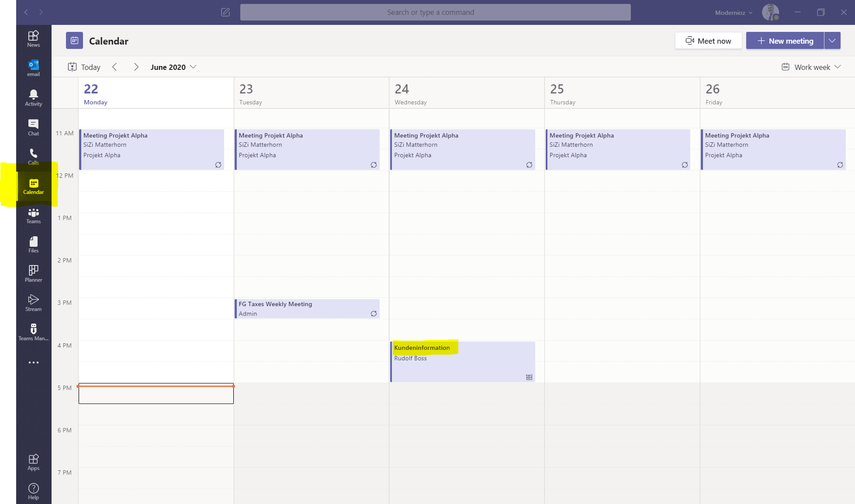Go to the previous week
The width and height of the screenshot is (855, 504).
point(114,67)
